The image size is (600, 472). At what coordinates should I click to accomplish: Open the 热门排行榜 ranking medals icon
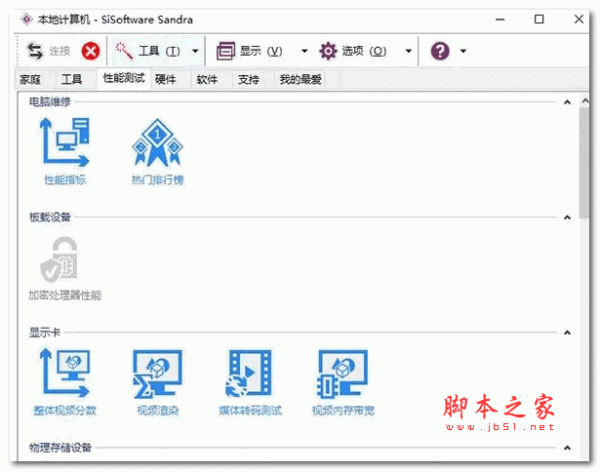coord(157,142)
